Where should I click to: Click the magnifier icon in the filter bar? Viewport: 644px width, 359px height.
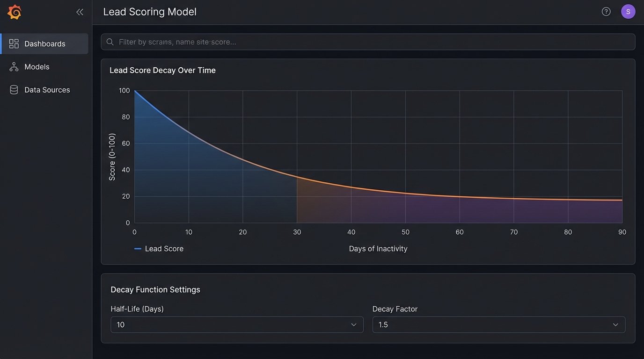(x=110, y=42)
